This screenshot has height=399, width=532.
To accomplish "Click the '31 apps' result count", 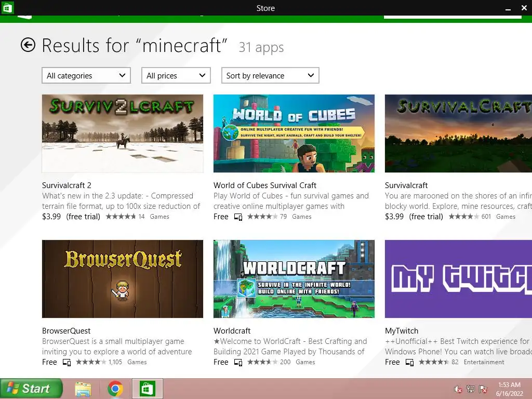I will [261, 47].
